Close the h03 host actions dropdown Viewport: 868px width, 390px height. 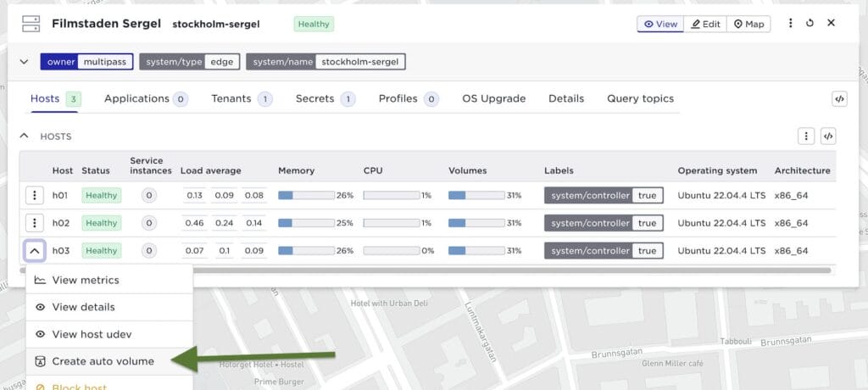coord(34,251)
